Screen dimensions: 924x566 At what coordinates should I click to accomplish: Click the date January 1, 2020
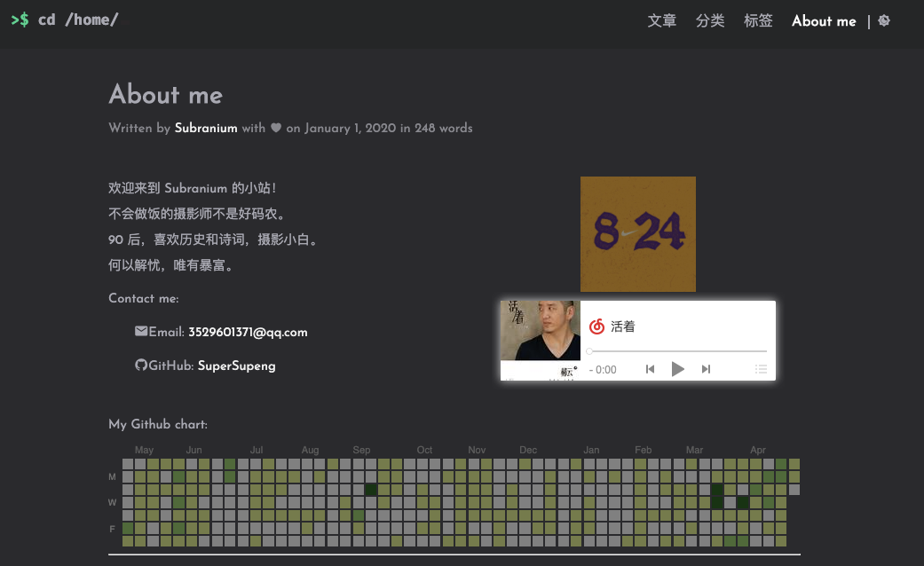click(350, 128)
